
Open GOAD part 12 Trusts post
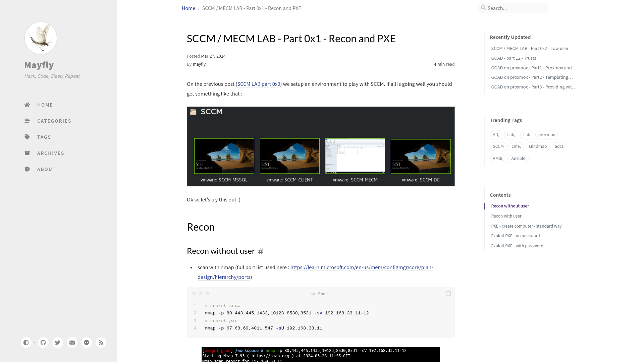[x=514, y=58]
